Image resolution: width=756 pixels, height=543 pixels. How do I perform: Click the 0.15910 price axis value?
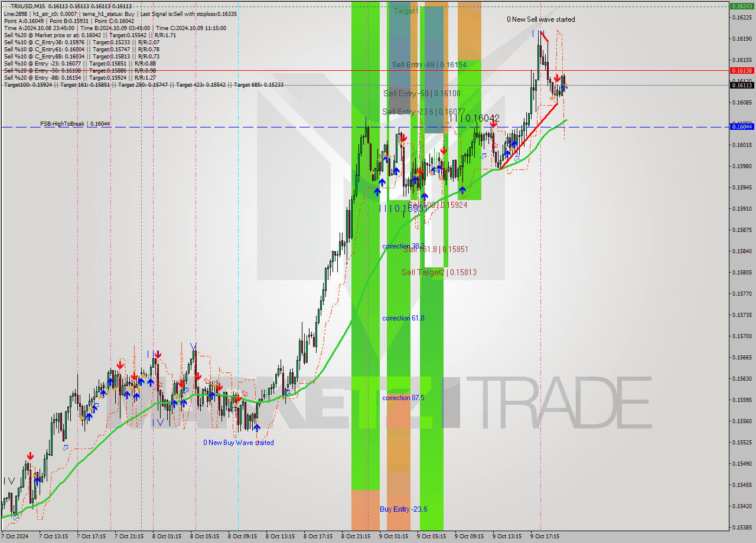click(741, 208)
